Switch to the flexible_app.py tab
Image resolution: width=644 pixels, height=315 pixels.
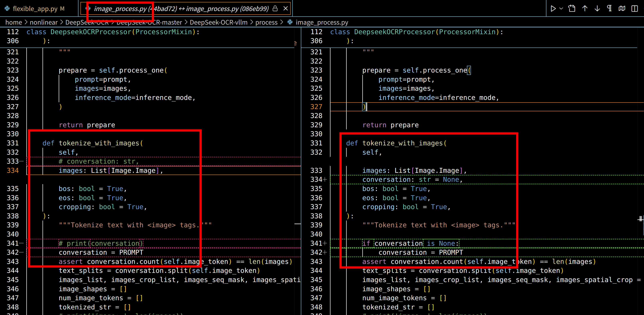point(35,9)
